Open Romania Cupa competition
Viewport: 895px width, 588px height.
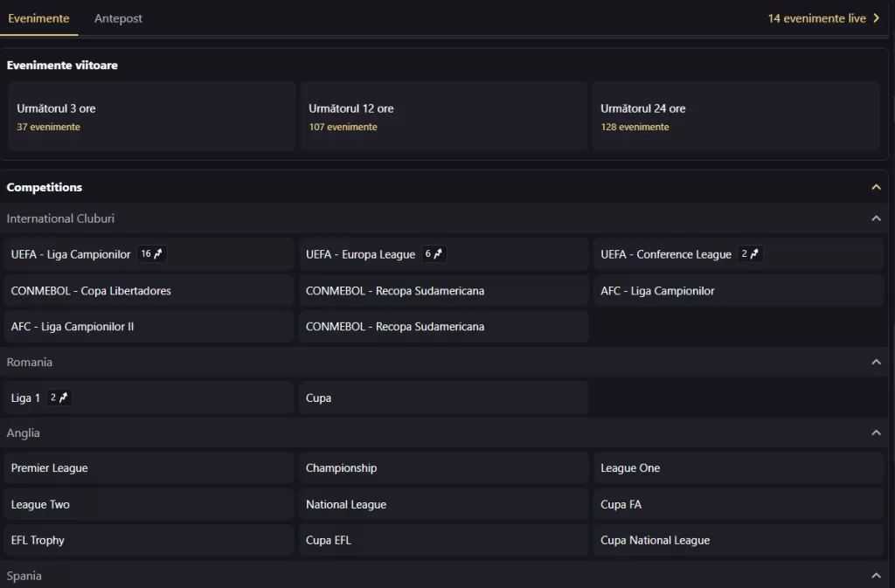tap(443, 398)
